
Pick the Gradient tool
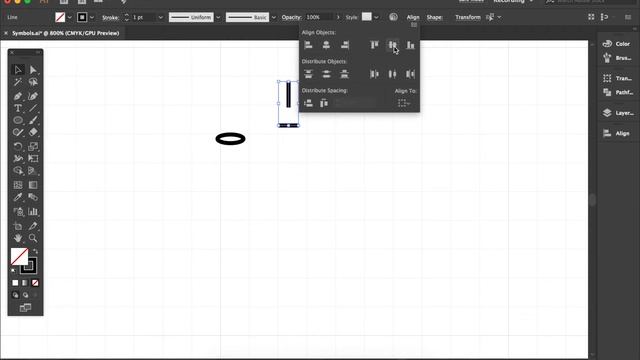(x=33, y=185)
